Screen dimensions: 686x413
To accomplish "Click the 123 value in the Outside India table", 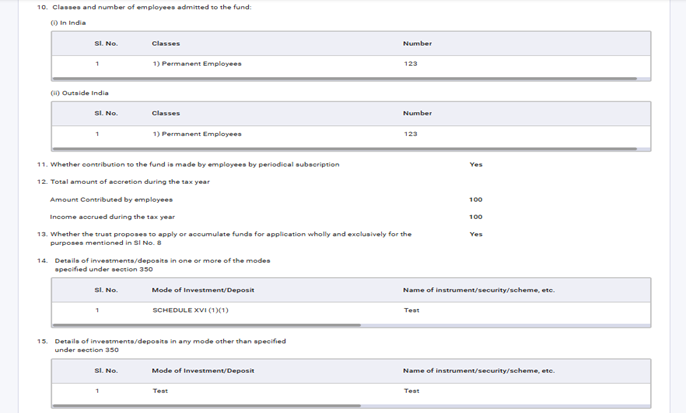I will (x=410, y=134).
